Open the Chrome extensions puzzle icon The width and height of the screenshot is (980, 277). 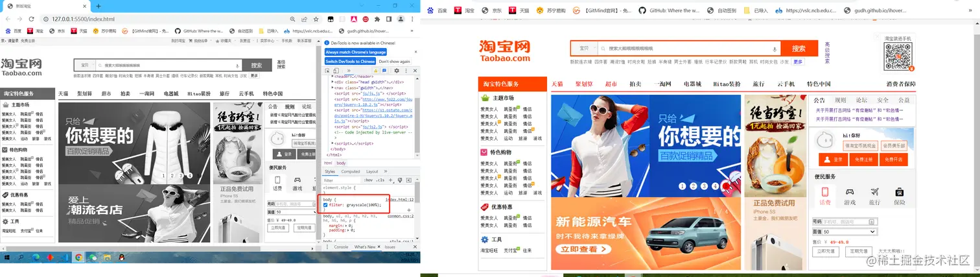[x=378, y=19]
